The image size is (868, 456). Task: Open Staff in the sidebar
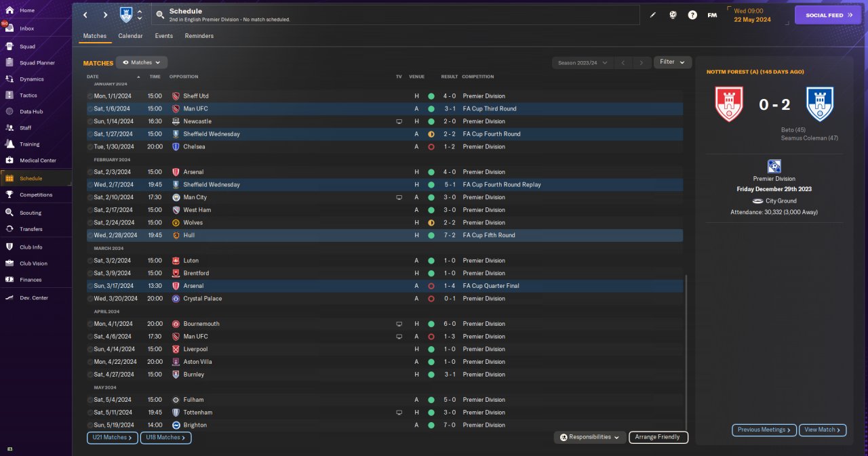click(x=37, y=128)
